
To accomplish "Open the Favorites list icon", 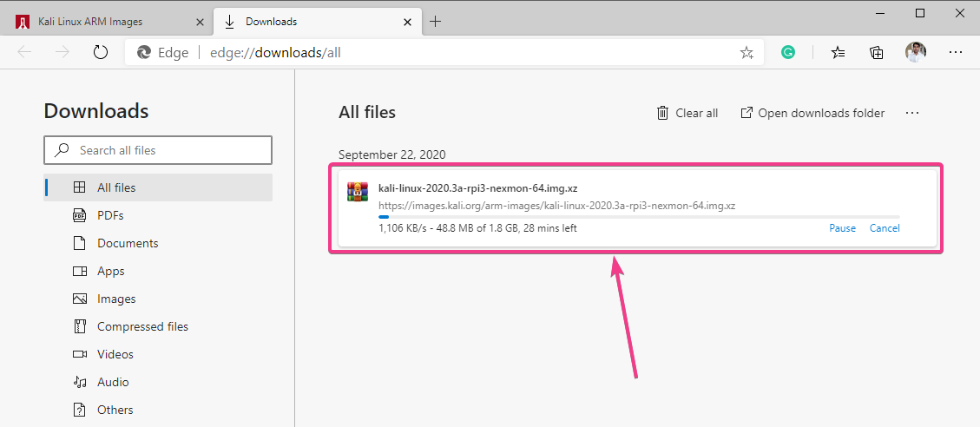I will coord(839,53).
